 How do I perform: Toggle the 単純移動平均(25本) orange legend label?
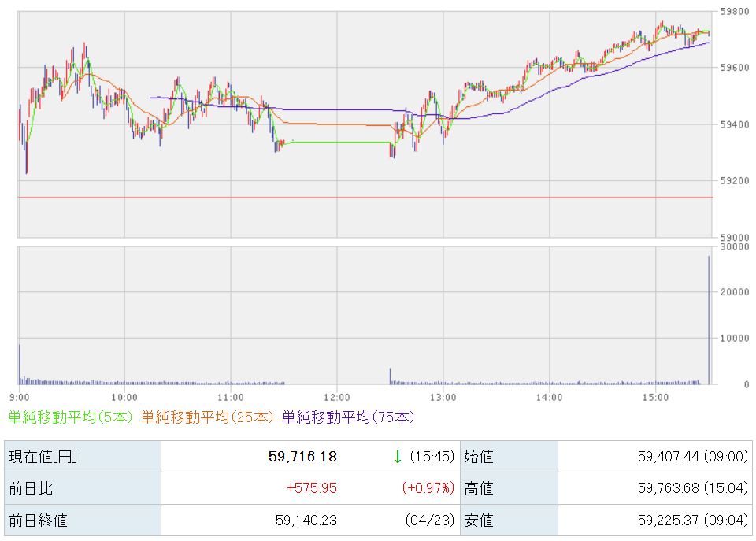click(208, 417)
